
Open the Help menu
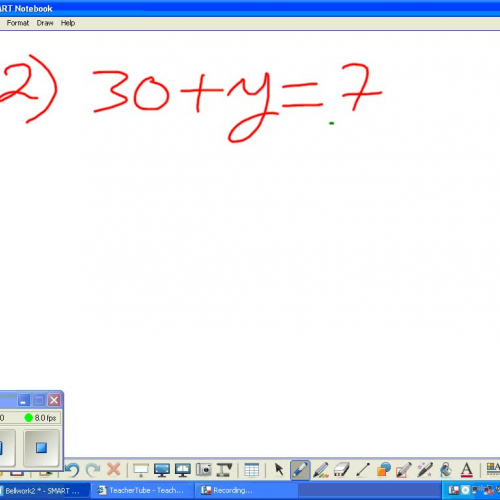pyautogui.click(x=68, y=23)
